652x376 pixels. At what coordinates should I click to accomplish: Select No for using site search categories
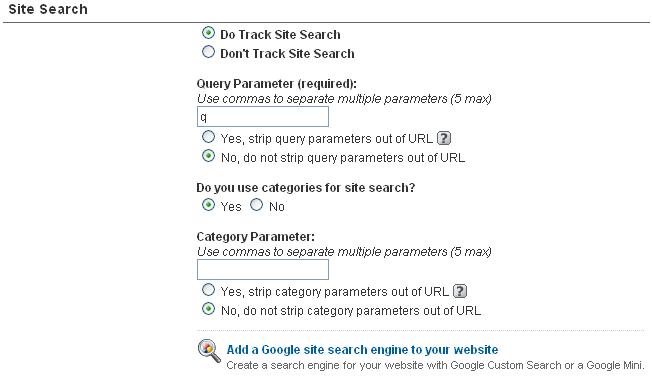257,205
